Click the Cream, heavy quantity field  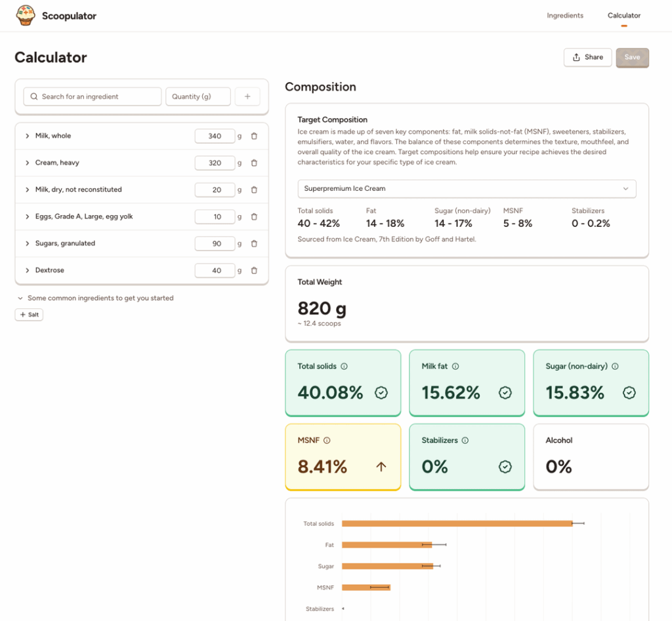[215, 163]
